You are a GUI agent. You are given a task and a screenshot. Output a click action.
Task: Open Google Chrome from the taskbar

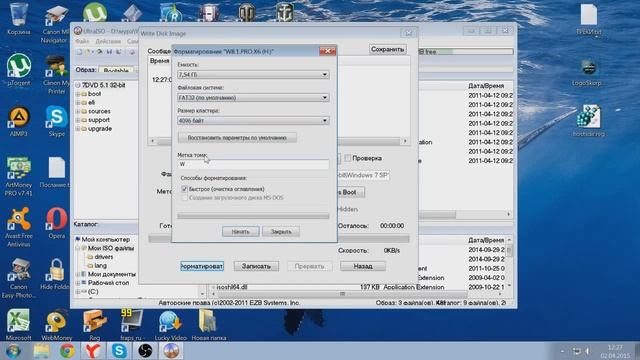67,351
